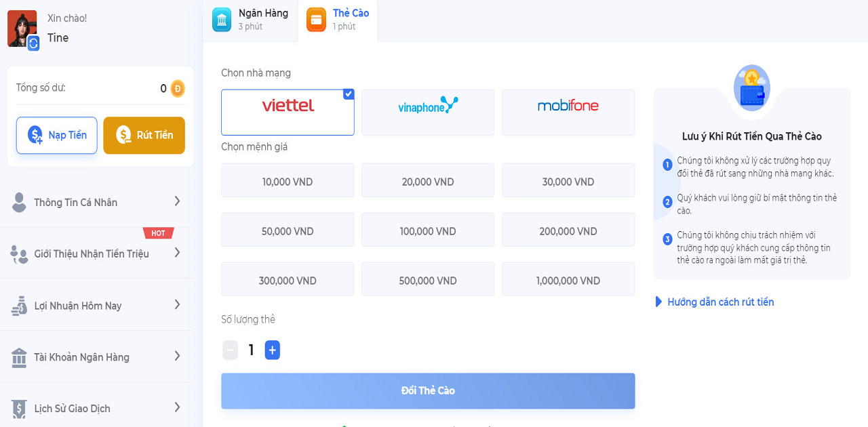Choose Vinaphone as the carrier

pos(428,113)
